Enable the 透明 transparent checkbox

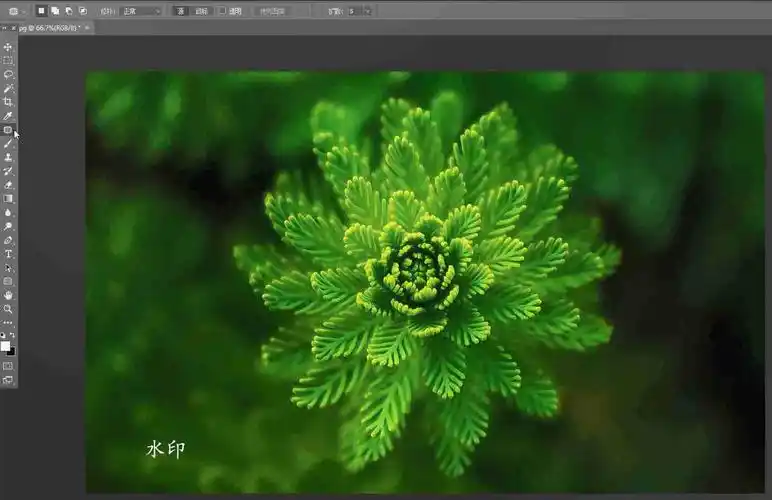(222, 11)
